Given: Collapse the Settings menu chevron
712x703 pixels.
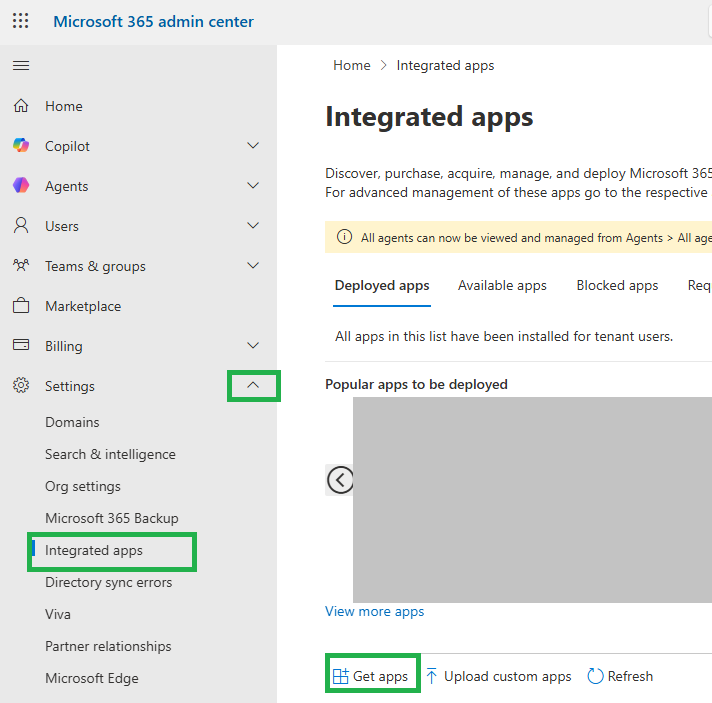Looking at the screenshot, I should 253,386.
